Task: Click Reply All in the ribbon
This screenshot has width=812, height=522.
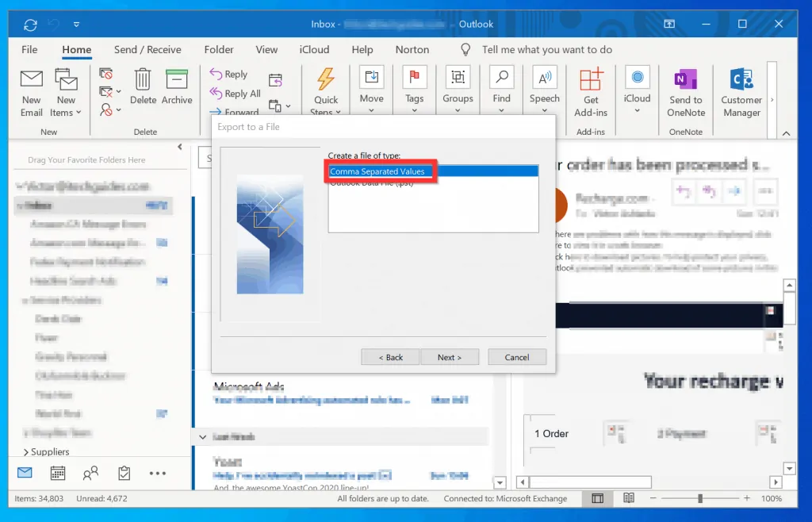Action: coord(235,94)
